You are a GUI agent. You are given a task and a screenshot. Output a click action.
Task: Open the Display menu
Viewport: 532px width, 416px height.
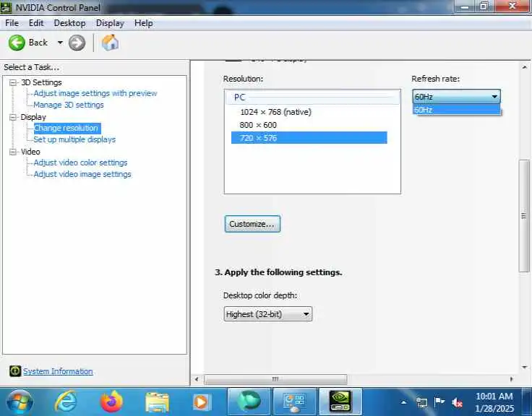click(x=110, y=23)
